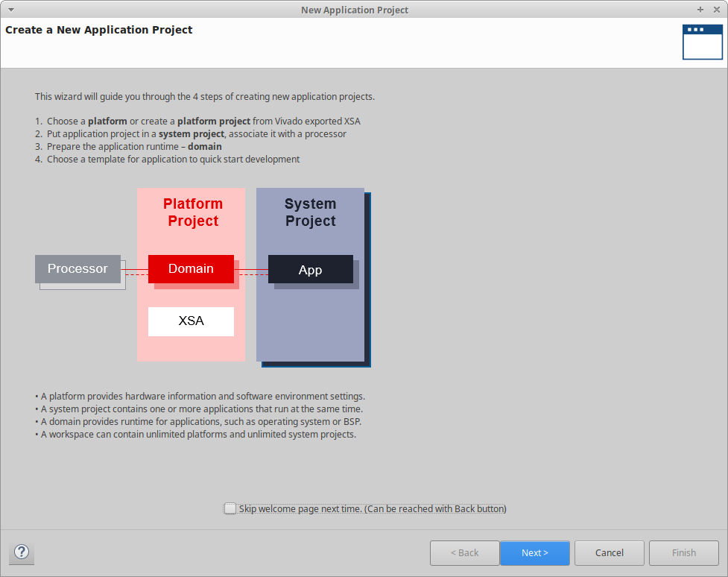Open the window menu arrow in title bar
The width and height of the screenshot is (728, 577).
[10, 10]
